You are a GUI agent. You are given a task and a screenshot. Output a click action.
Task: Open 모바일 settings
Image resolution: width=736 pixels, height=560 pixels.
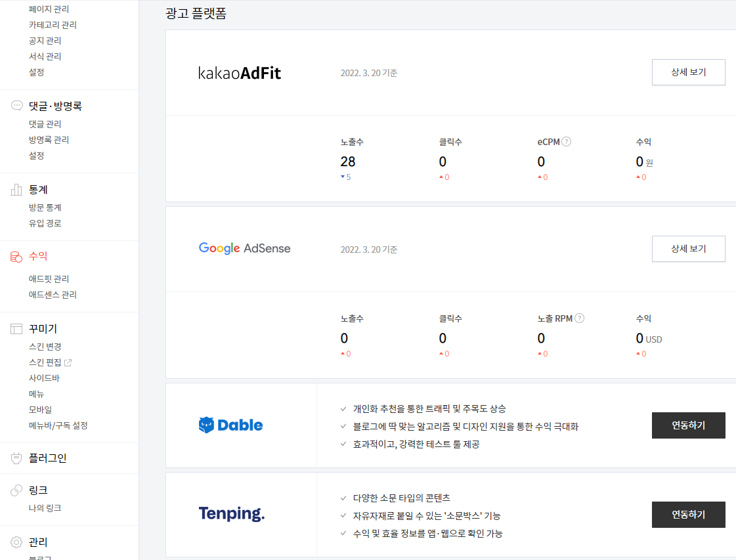point(40,410)
